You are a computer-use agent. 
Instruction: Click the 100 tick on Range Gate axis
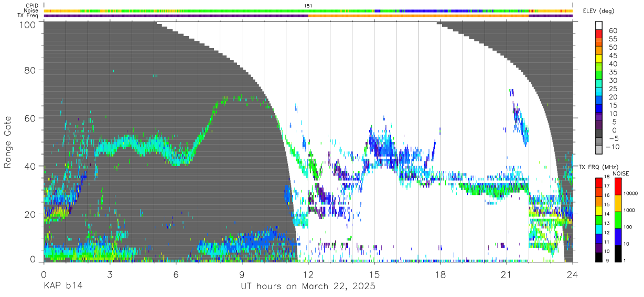[x=29, y=24]
